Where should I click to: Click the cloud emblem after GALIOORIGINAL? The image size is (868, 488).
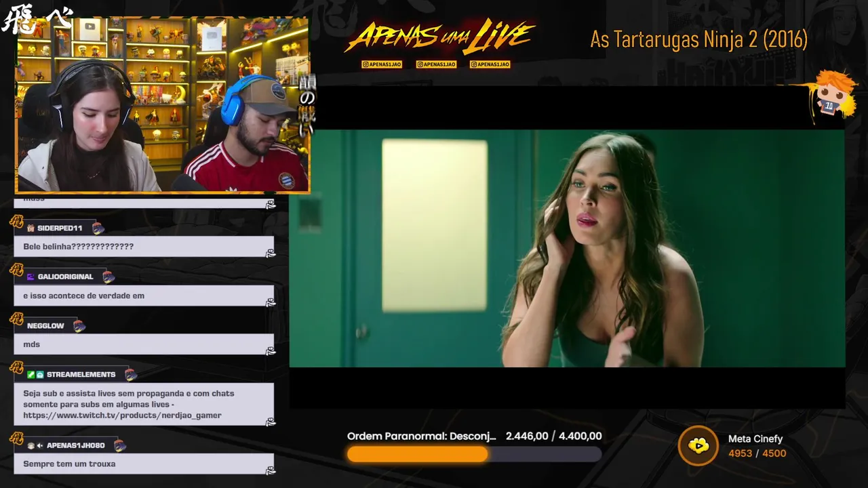(x=108, y=277)
